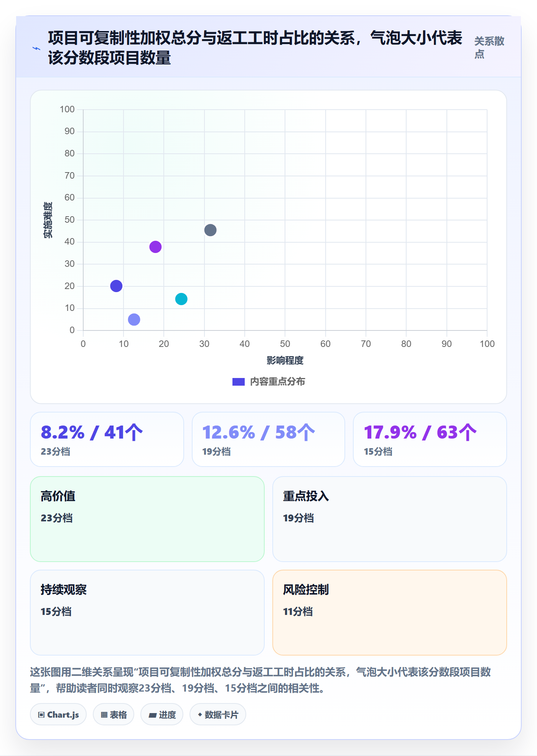Click the dark indigo bubble at difficulty 20
This screenshot has height=756, width=537.
click(116, 286)
